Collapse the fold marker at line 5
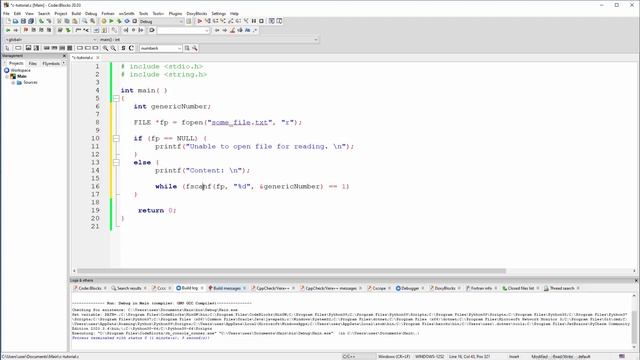 click(x=116, y=98)
